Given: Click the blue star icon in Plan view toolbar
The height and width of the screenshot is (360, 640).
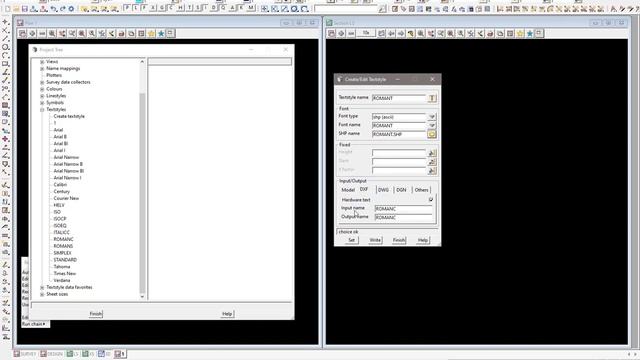Looking at the screenshot, I should pos(161,33).
